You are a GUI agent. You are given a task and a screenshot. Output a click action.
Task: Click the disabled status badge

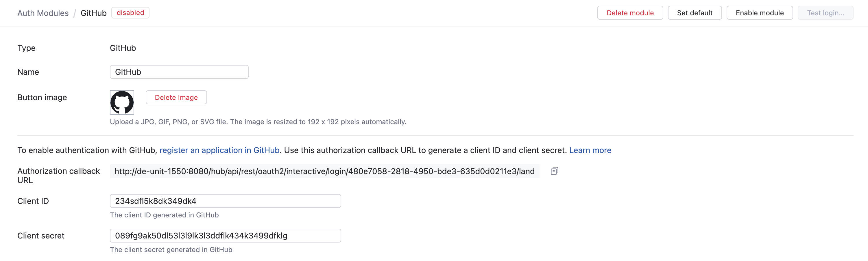130,13
